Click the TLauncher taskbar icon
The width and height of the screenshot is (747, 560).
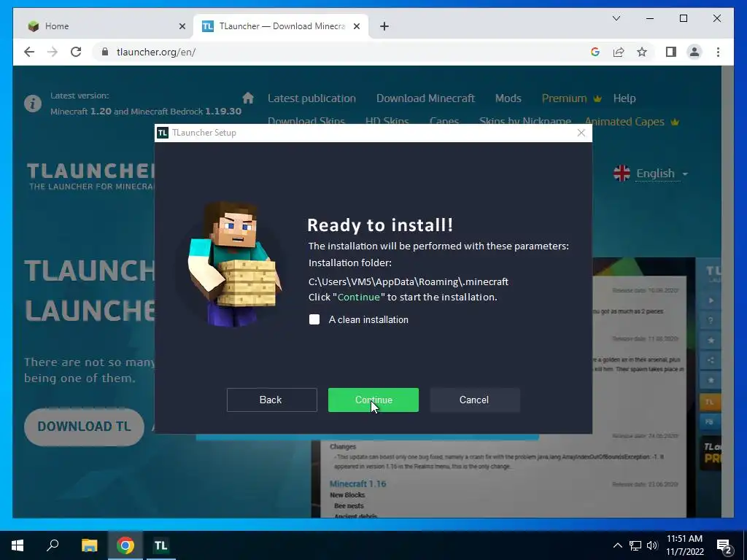tap(160, 545)
